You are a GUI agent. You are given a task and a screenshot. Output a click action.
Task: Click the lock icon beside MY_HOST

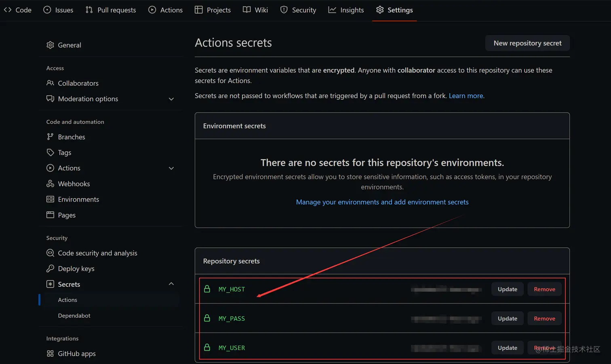[x=207, y=289]
